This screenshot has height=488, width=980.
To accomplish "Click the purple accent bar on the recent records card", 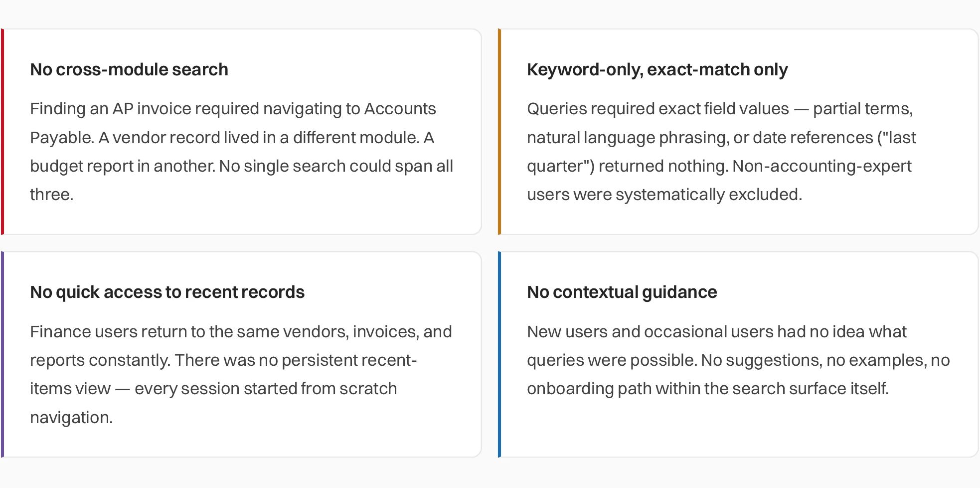I will 2,354.
